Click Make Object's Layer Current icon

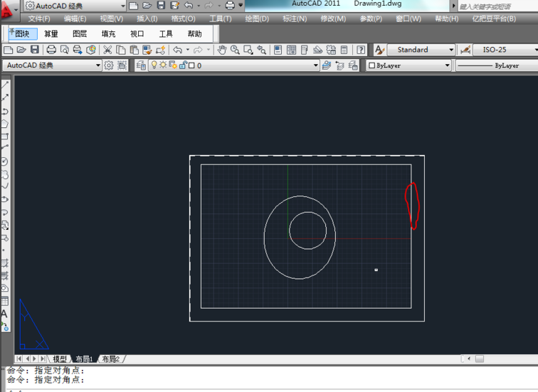pyautogui.click(x=327, y=65)
